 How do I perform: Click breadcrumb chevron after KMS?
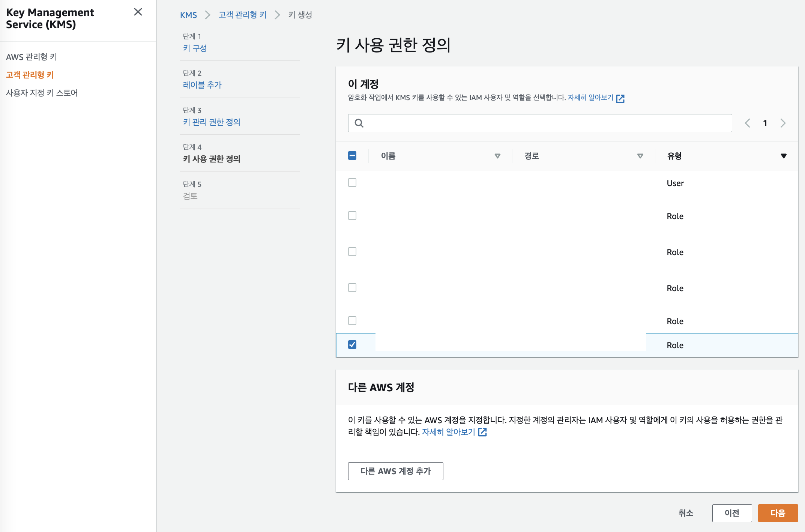[207, 15]
